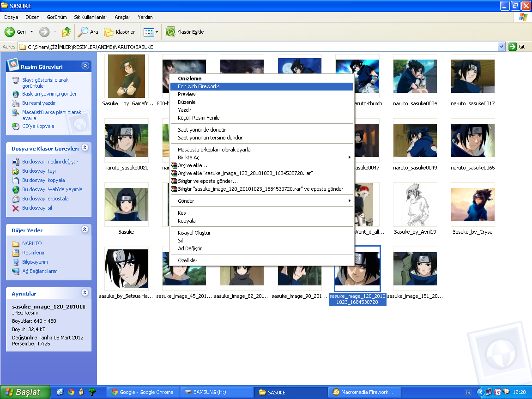The image size is (532, 399).
Task: Click the grayed forward arrow icon
Action: (44, 32)
